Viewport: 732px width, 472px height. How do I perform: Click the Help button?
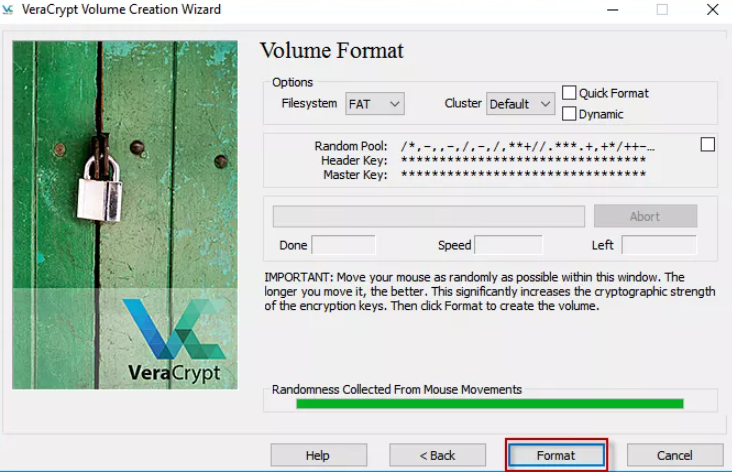tap(318, 455)
